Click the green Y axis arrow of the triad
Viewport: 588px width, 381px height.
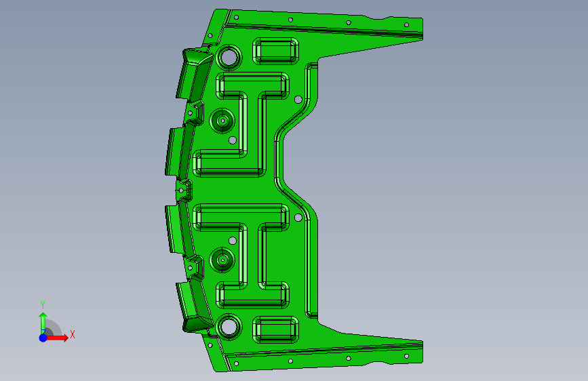point(43,323)
